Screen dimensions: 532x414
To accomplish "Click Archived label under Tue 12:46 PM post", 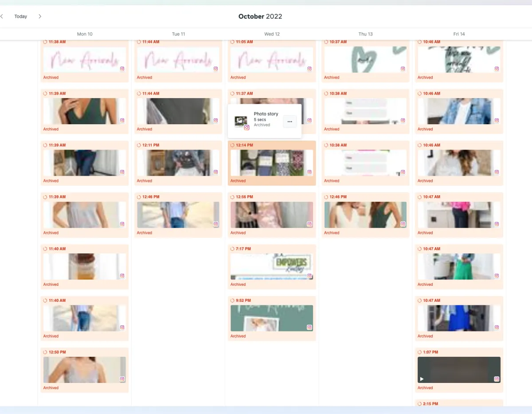I will (x=145, y=233).
